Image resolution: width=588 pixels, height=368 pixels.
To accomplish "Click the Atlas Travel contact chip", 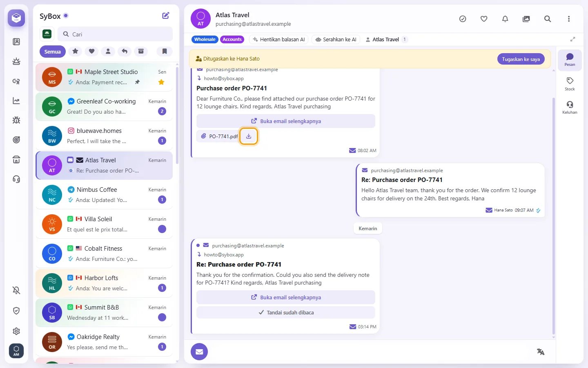I will [x=386, y=40].
